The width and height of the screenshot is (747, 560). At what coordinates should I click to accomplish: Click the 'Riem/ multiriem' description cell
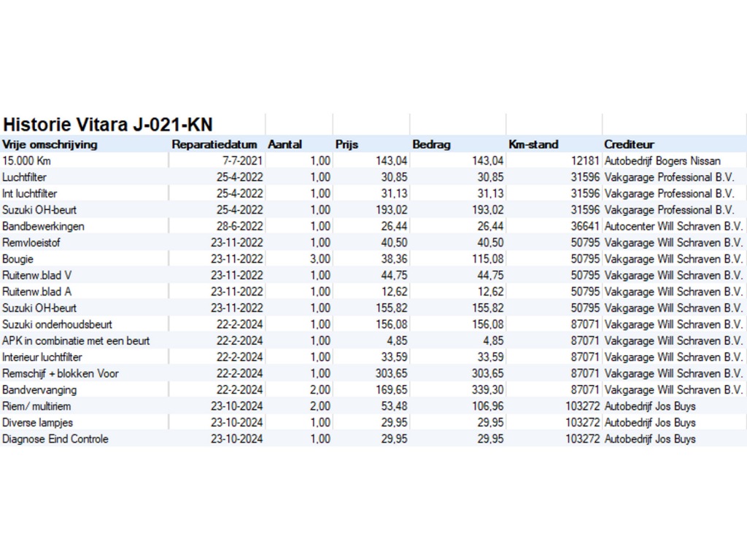coord(36,406)
